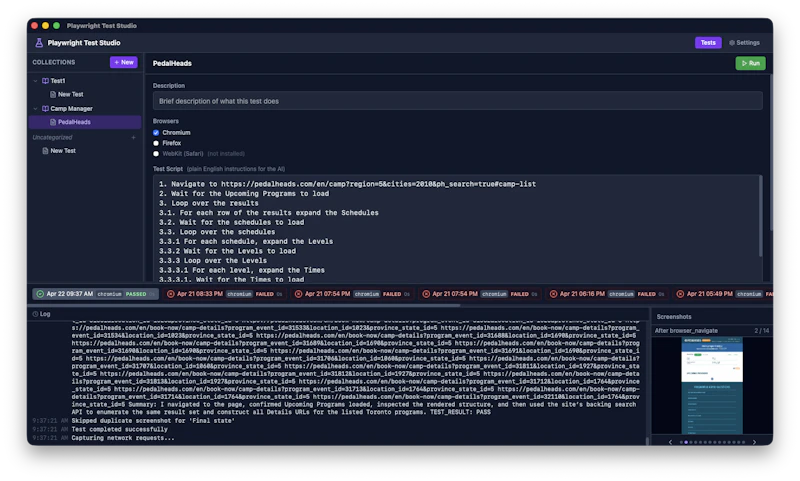The image size is (800, 481).
Task: Run the PedalHeads test
Action: pos(750,63)
